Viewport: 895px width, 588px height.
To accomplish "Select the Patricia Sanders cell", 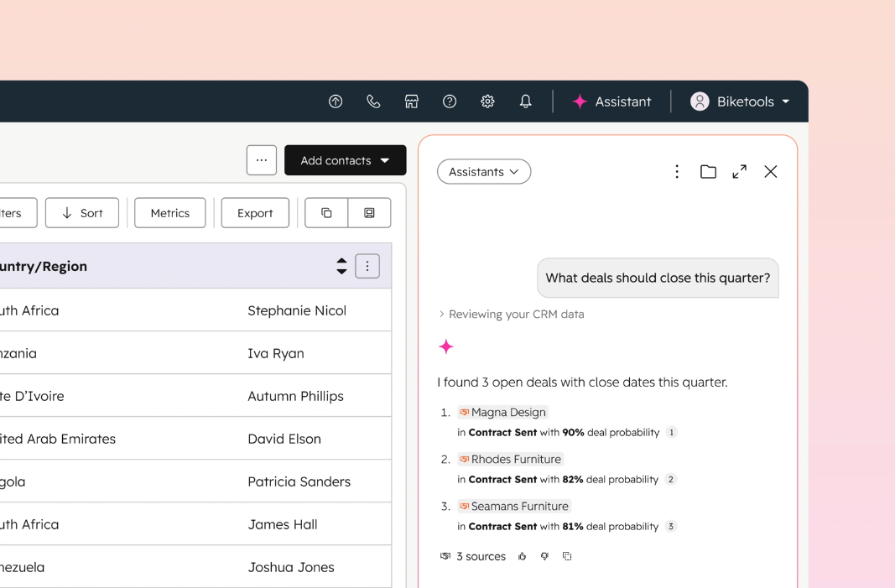I will click(299, 481).
